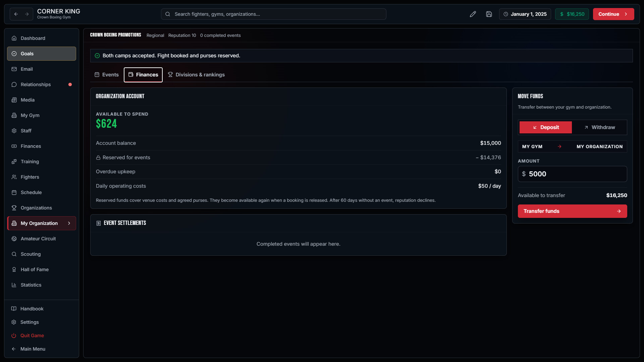The image size is (644, 362).
Task: Click the $624 available to spend
Action: (106, 124)
